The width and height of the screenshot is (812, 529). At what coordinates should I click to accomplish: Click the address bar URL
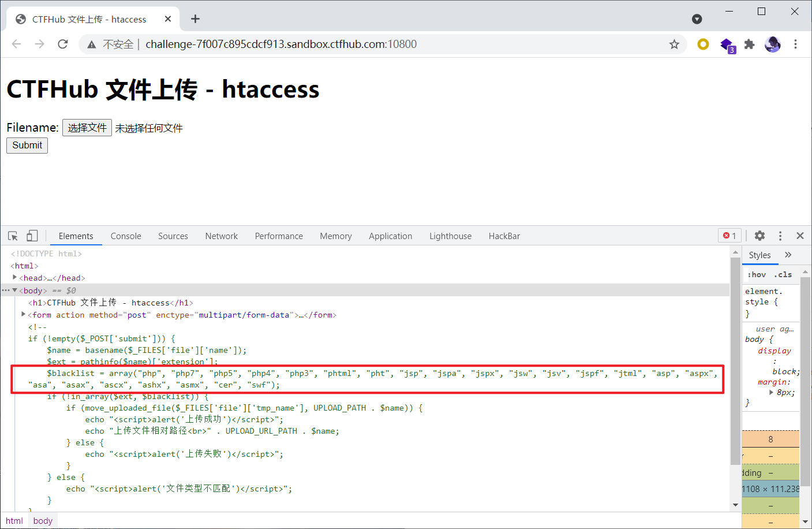click(x=281, y=44)
